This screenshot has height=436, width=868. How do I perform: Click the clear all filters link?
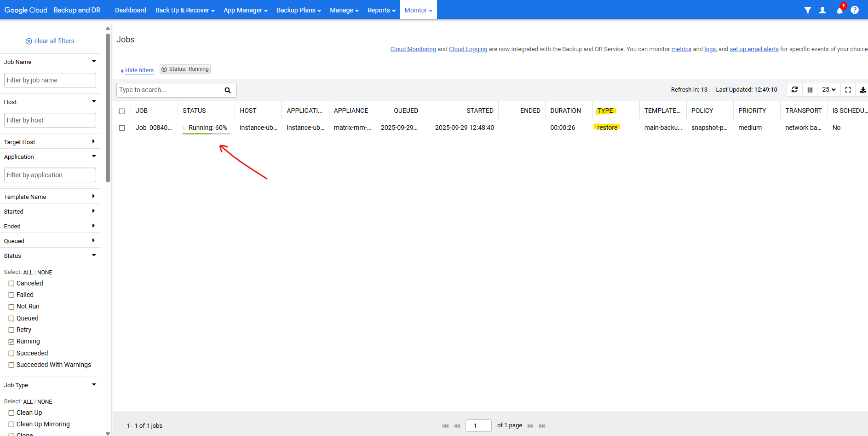click(x=50, y=41)
